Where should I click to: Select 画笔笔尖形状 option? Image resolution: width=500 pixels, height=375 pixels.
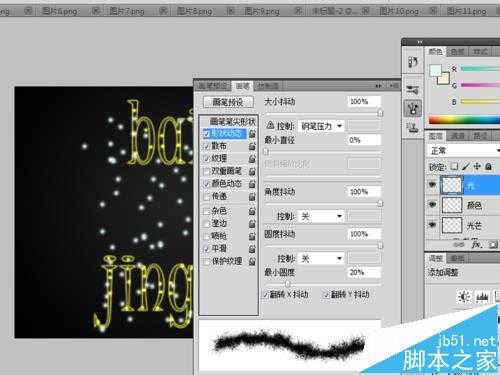click(232, 121)
